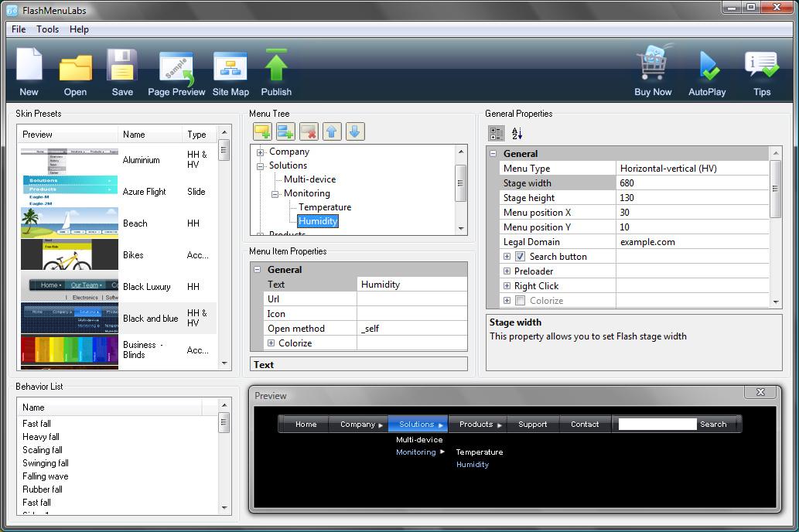Enable the Colorize checkbox in General Properties
Screen dimensions: 799x532
521,301
